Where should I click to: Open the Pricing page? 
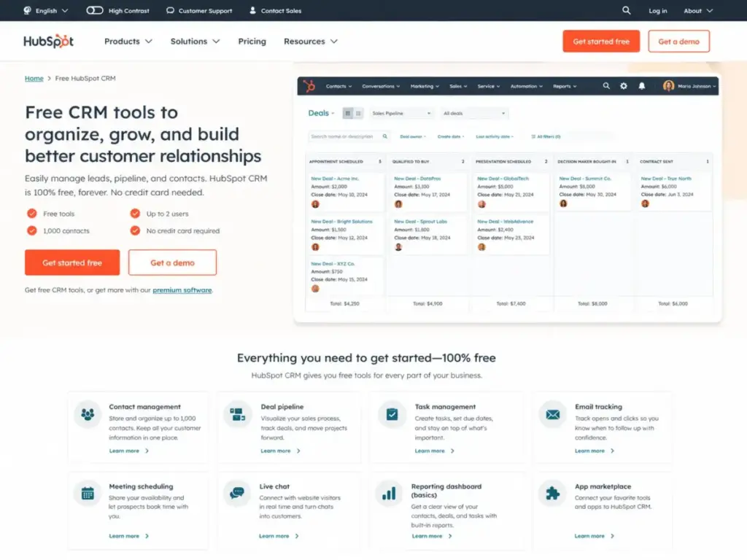tap(252, 42)
